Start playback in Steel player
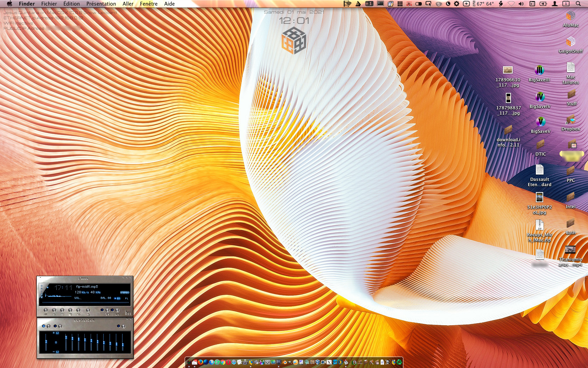 point(54,310)
